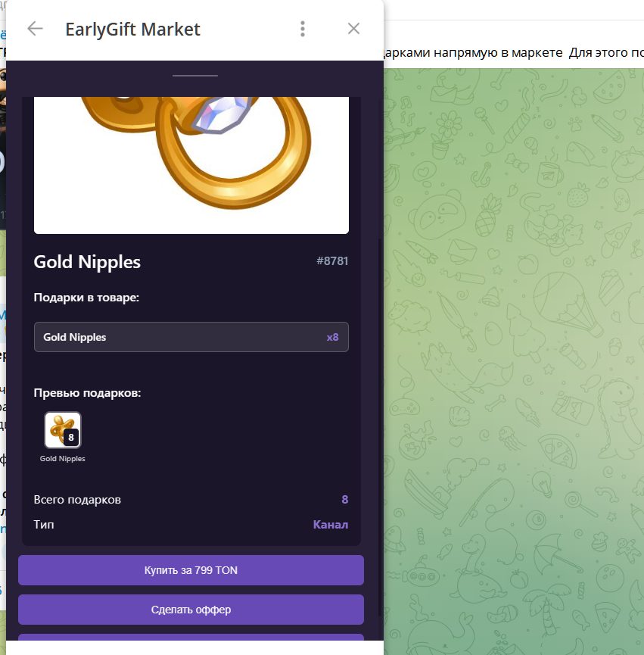
Task: Select the Gold Nipples item heading
Action: coord(87,262)
